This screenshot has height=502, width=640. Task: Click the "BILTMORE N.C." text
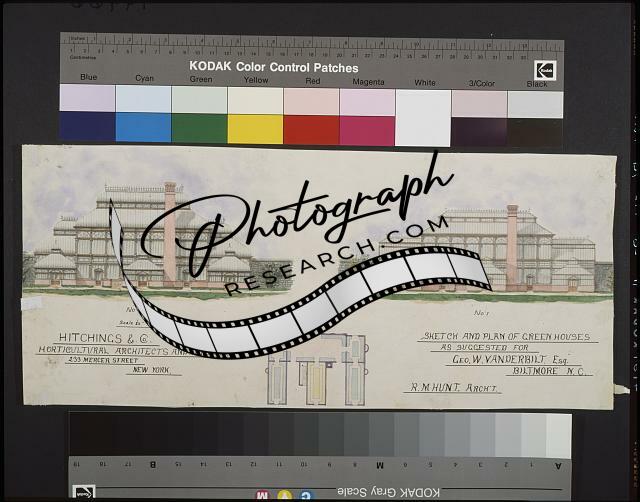[548, 371]
